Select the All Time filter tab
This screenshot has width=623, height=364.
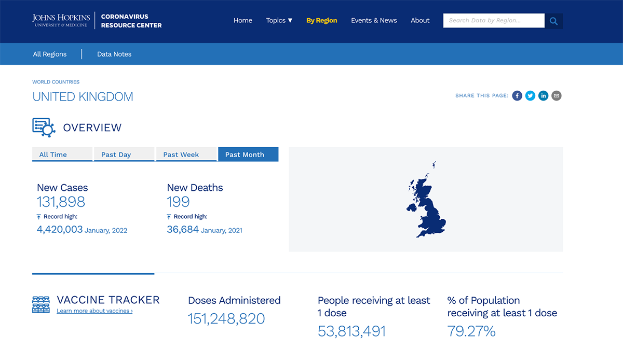[62, 154]
